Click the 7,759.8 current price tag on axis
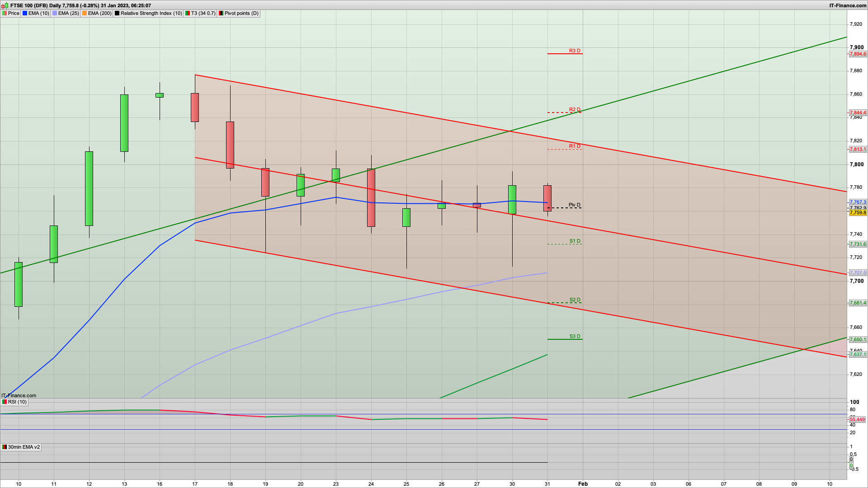The width and height of the screenshot is (868, 488). click(x=857, y=213)
